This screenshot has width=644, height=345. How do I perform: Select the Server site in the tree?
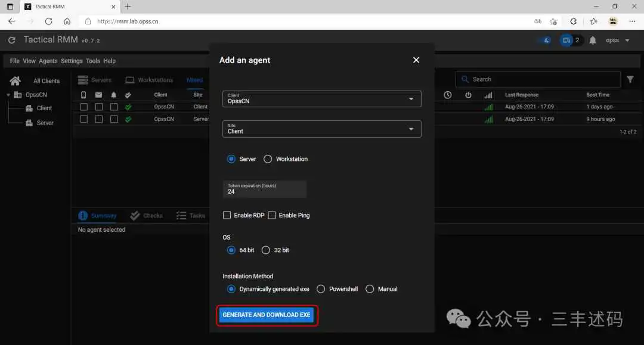pos(45,123)
